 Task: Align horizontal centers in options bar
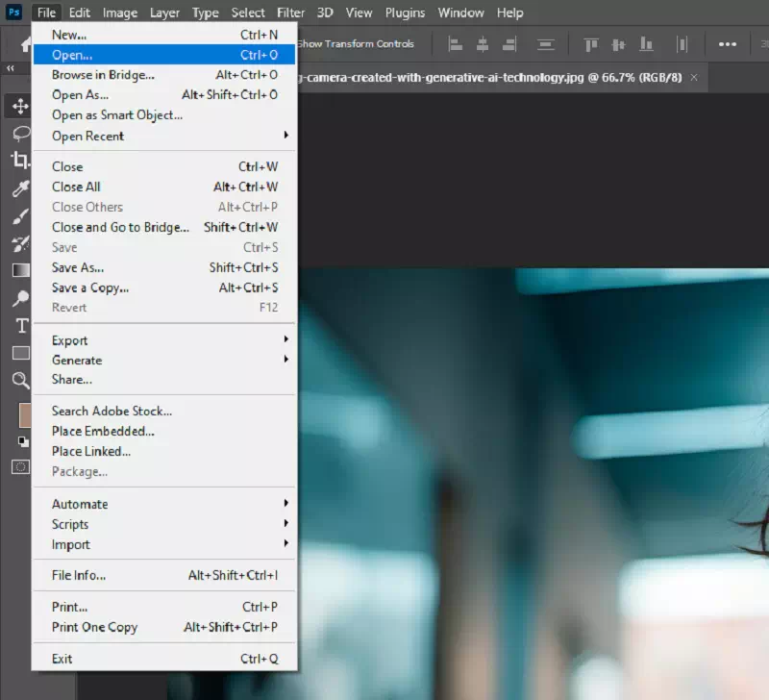click(483, 44)
